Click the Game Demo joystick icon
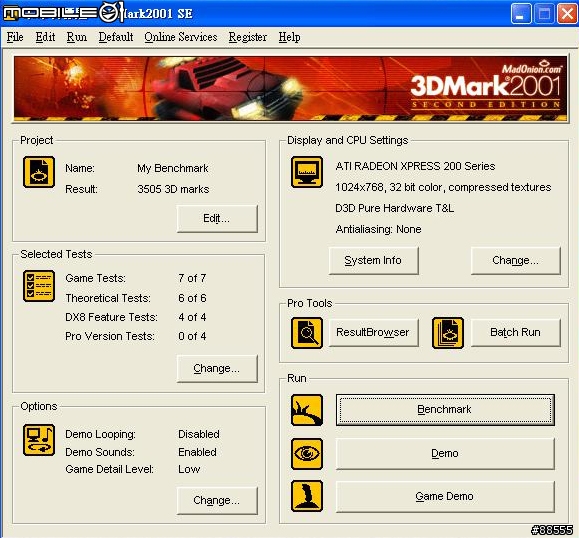Viewport: 579px width, 538px height. pos(306,496)
